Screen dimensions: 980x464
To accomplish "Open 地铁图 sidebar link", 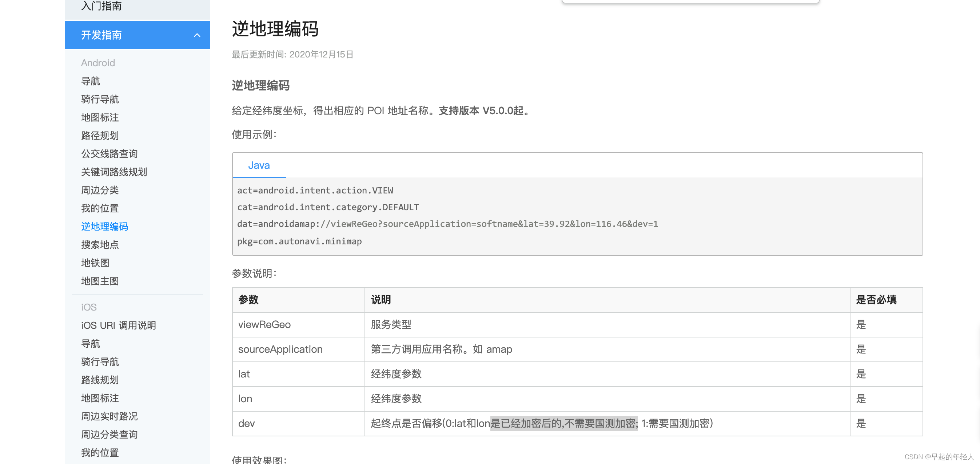I will coord(95,263).
